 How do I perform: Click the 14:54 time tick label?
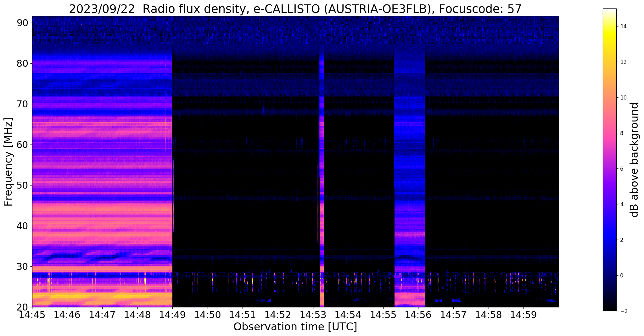(x=348, y=315)
